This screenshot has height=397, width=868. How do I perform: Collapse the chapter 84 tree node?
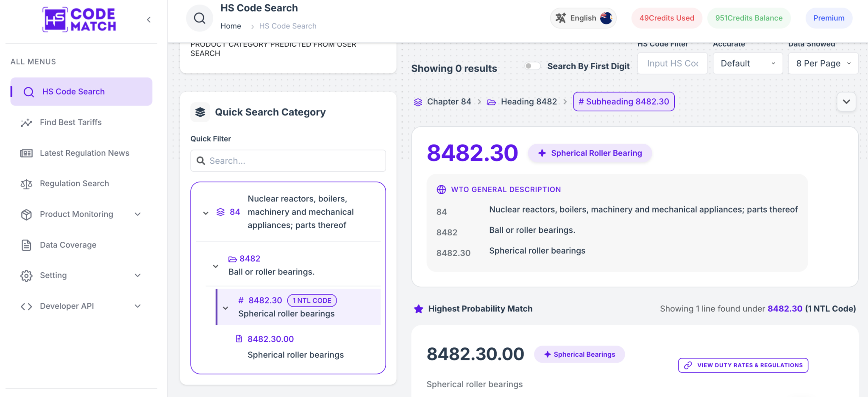coord(206,213)
